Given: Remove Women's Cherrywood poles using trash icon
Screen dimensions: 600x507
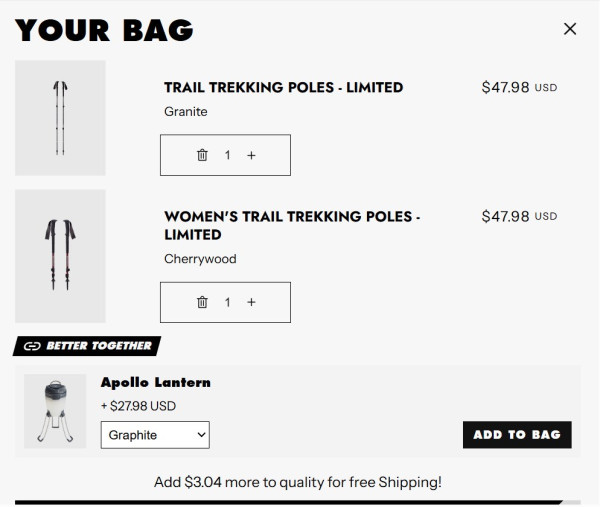Looking at the screenshot, I should pyautogui.click(x=202, y=302).
